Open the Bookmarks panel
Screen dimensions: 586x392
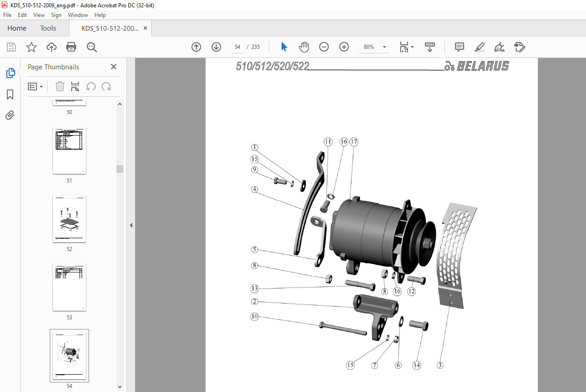tap(10, 94)
